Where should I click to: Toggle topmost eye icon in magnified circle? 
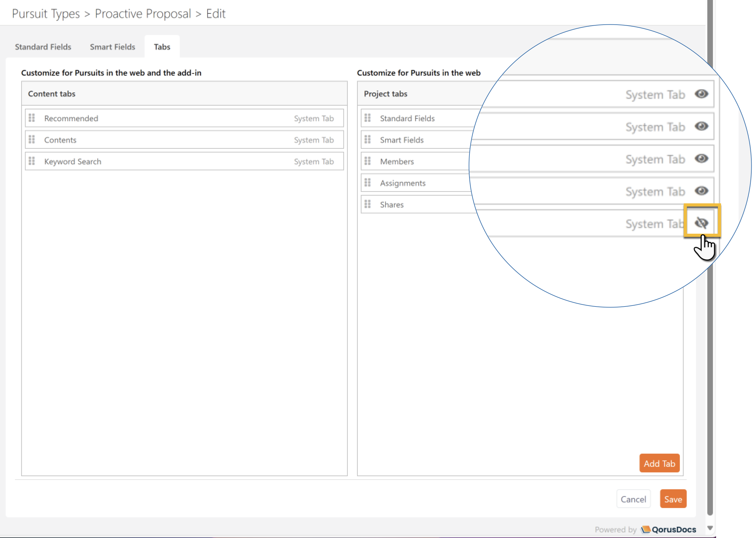coord(701,94)
